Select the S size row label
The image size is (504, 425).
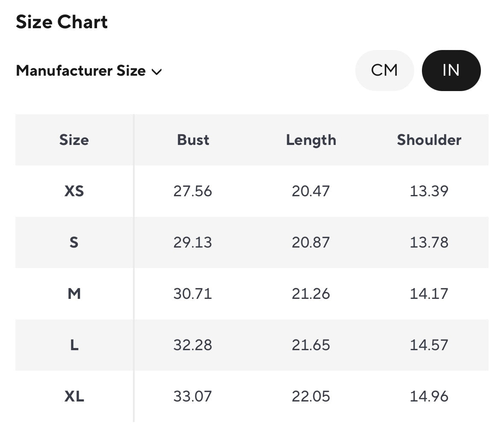[74, 242]
